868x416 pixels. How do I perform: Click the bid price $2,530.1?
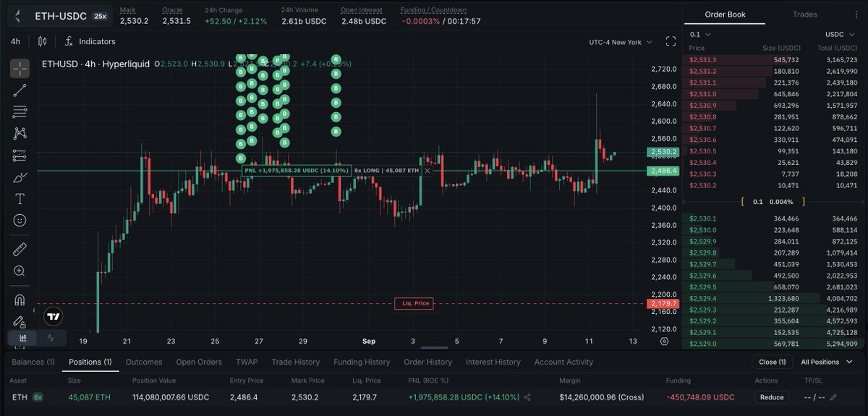click(703, 218)
